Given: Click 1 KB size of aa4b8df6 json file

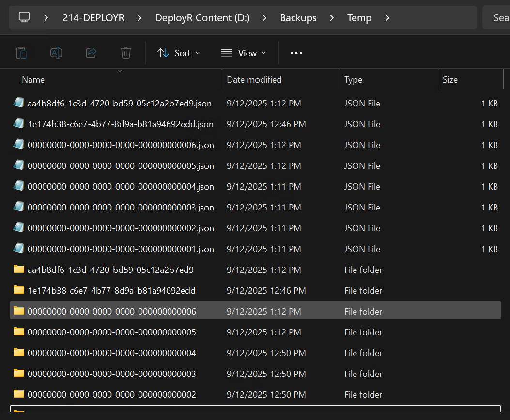Looking at the screenshot, I should (x=490, y=103).
